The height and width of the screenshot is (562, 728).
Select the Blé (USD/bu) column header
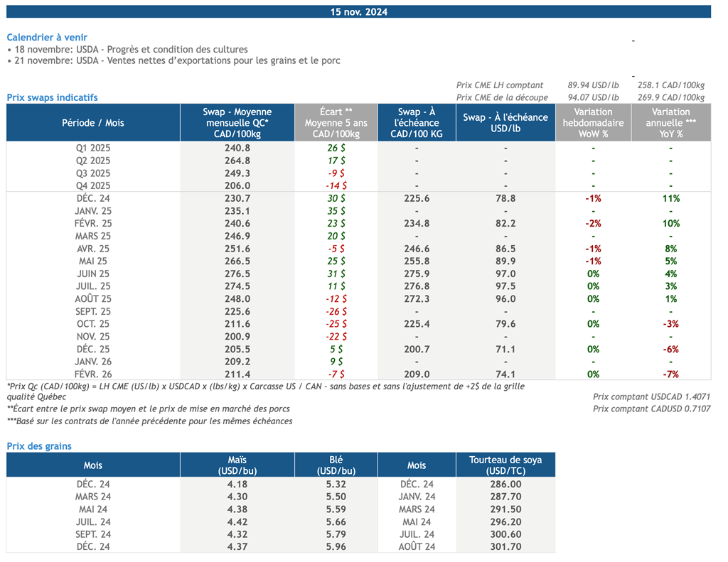point(336,465)
